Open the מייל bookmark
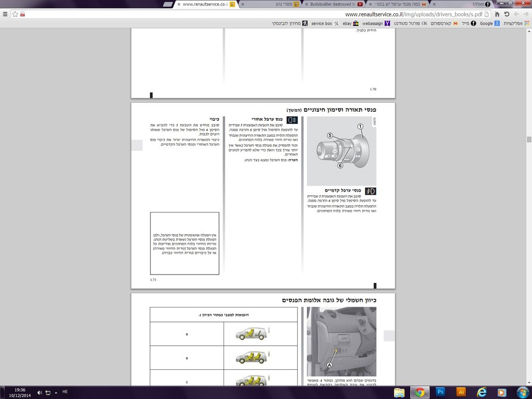 pos(469,23)
